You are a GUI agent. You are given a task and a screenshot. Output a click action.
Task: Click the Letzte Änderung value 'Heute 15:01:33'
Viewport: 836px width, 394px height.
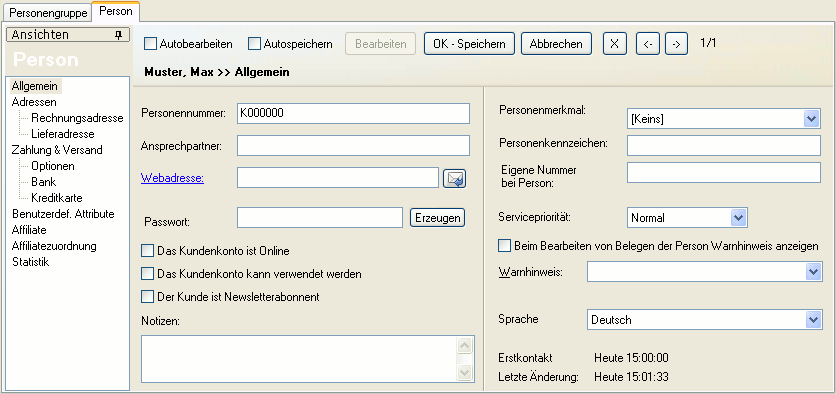[x=631, y=377]
